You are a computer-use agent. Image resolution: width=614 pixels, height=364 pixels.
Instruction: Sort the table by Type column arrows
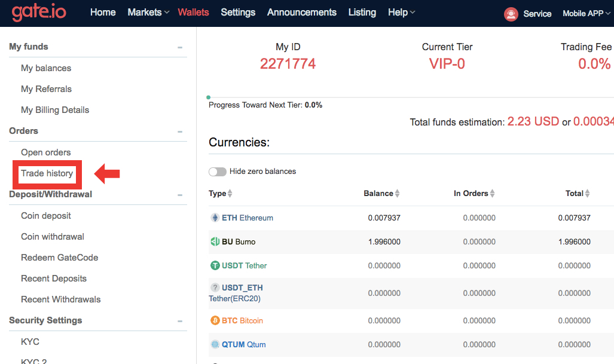(x=230, y=193)
